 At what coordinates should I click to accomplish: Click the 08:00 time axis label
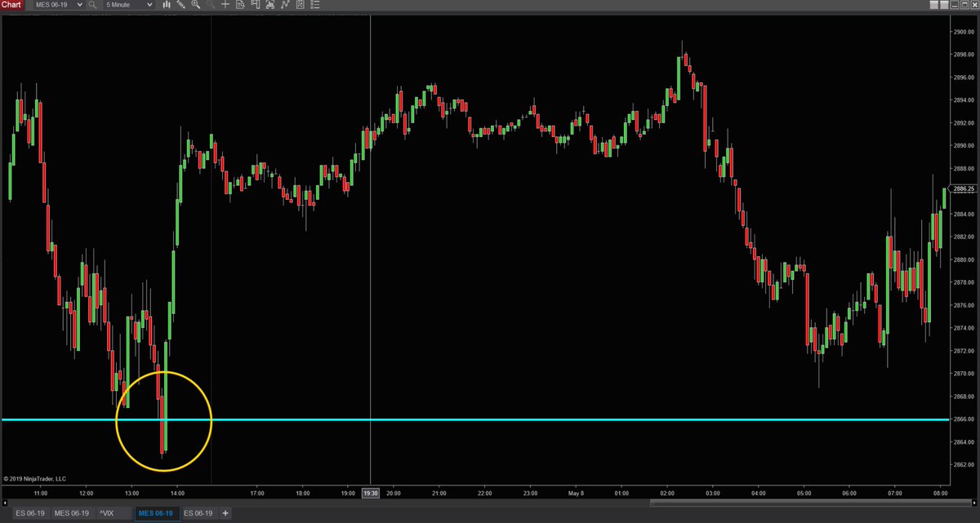click(x=940, y=493)
